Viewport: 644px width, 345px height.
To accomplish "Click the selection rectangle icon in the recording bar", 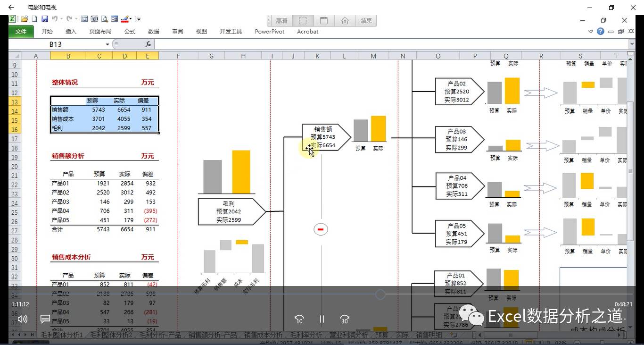I will [x=303, y=21].
